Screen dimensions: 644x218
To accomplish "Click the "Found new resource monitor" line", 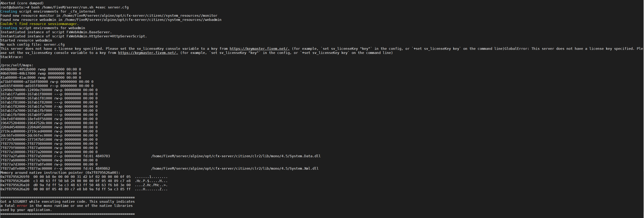I will pos(109,15).
